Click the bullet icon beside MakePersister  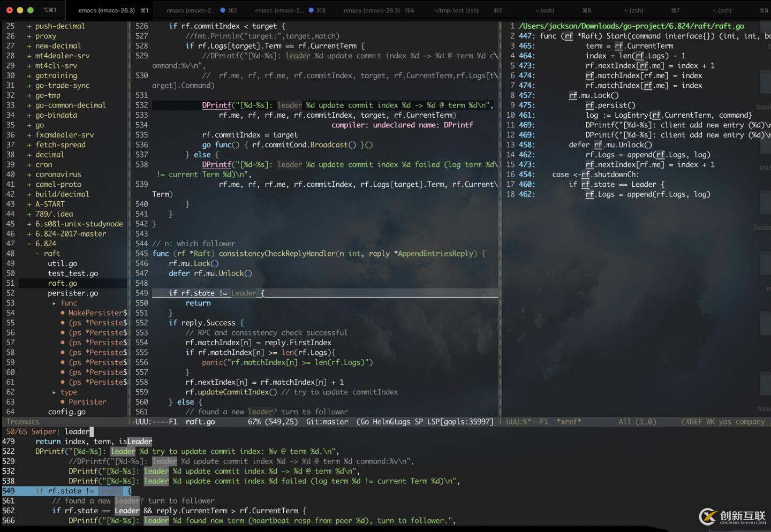point(63,313)
